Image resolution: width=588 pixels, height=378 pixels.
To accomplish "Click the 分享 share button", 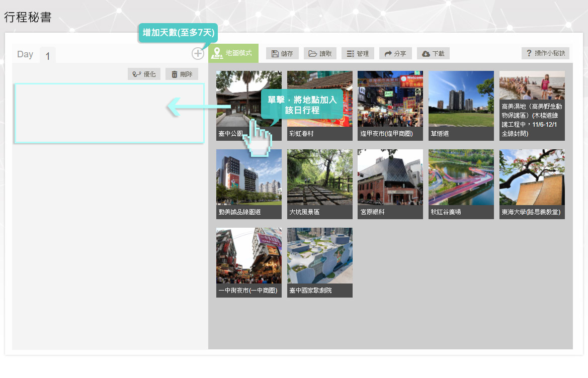I will pyautogui.click(x=395, y=54).
